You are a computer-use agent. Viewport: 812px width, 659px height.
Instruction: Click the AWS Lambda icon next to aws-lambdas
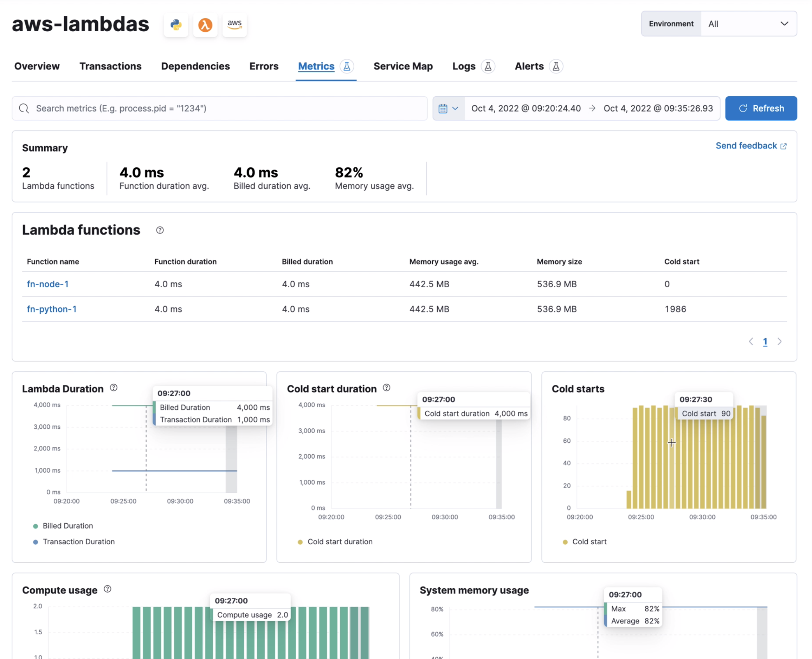click(205, 24)
